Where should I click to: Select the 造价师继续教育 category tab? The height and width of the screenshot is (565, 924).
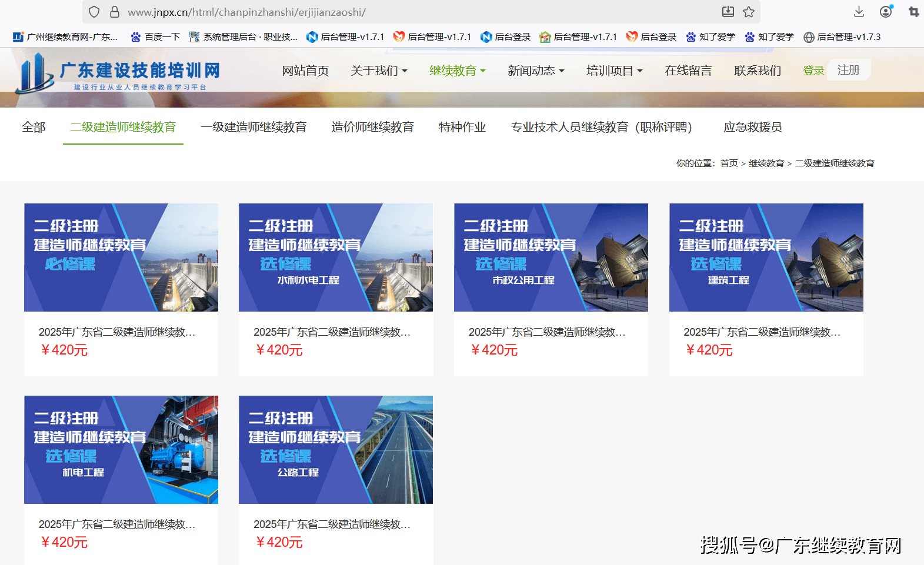tap(372, 127)
